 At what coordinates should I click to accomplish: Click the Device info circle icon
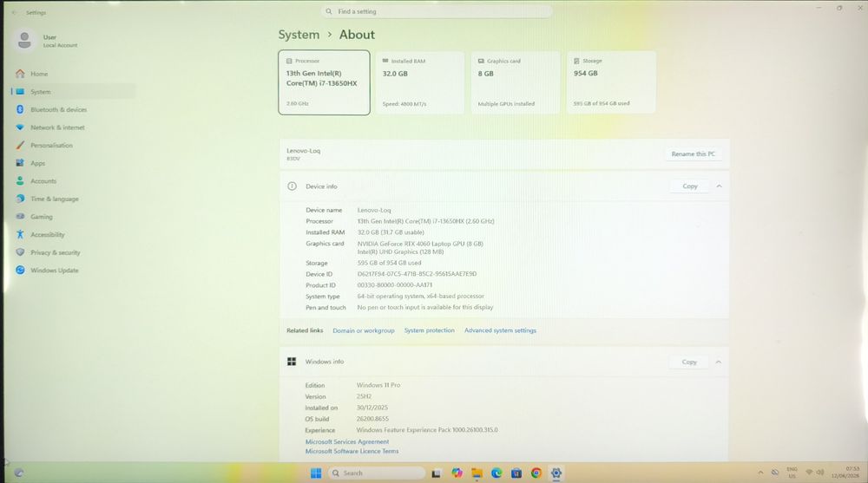coord(292,186)
